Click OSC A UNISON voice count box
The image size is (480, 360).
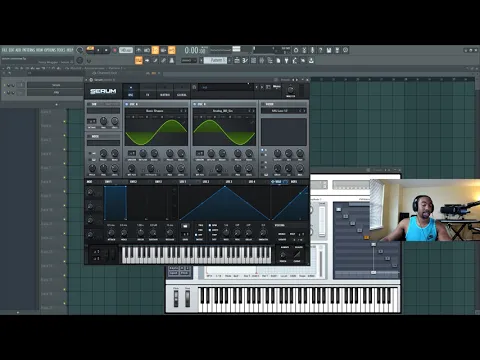click(x=132, y=153)
